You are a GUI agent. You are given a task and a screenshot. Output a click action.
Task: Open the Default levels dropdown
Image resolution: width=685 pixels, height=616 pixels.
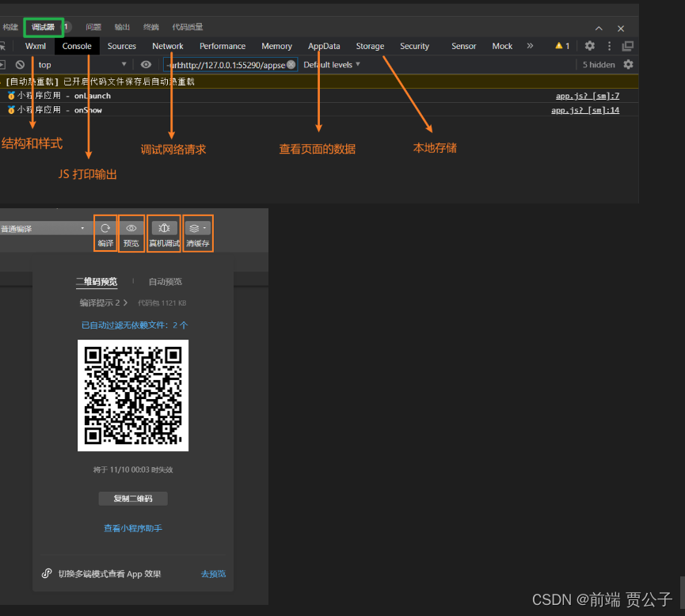(x=332, y=65)
